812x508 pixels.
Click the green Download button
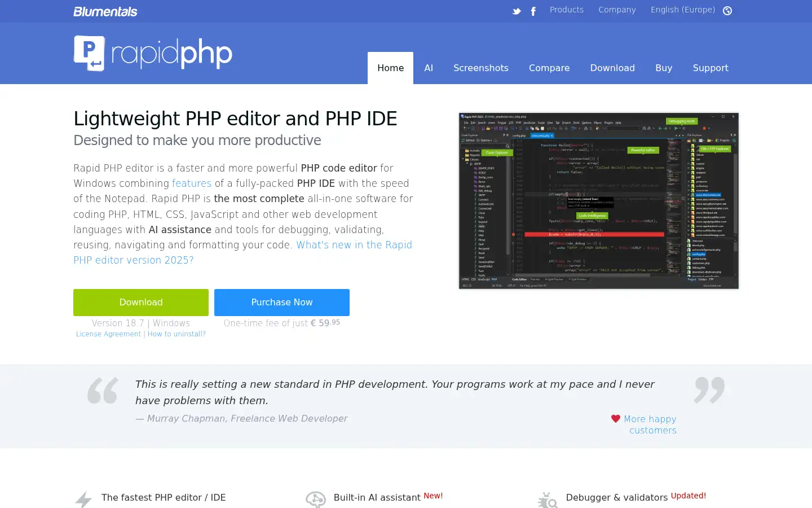pos(141,303)
